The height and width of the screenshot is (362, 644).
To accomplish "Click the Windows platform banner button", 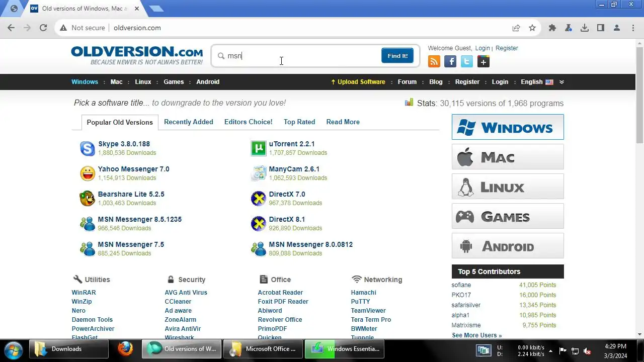I will [508, 127].
